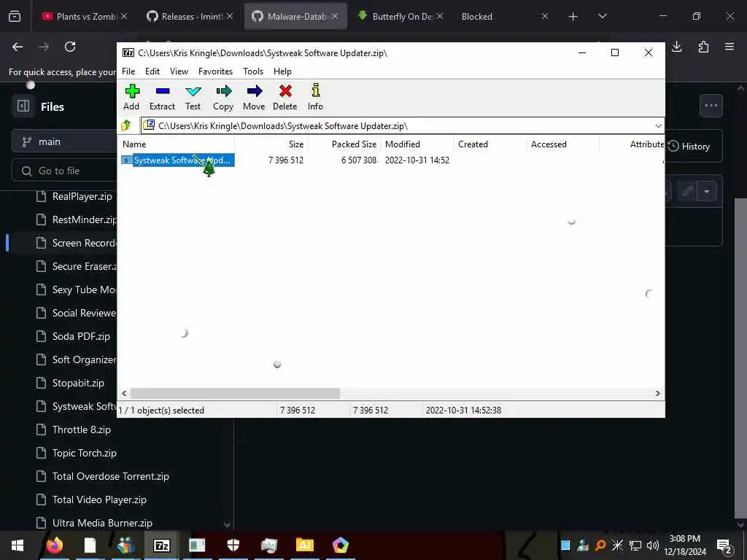Sort by the Modified column header

(417, 144)
